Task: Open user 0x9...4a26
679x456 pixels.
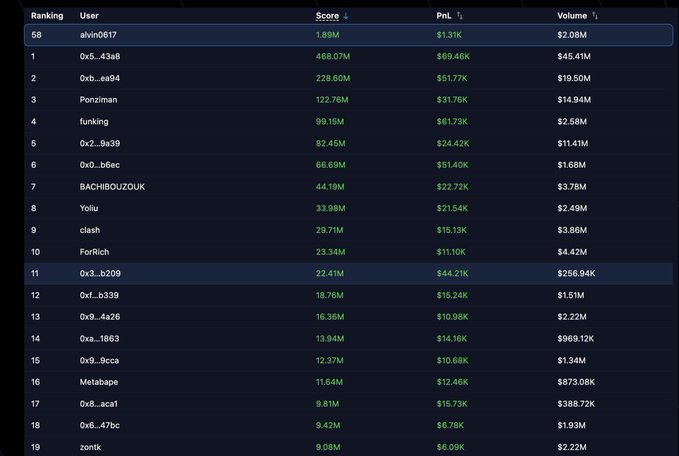Action: (100, 317)
